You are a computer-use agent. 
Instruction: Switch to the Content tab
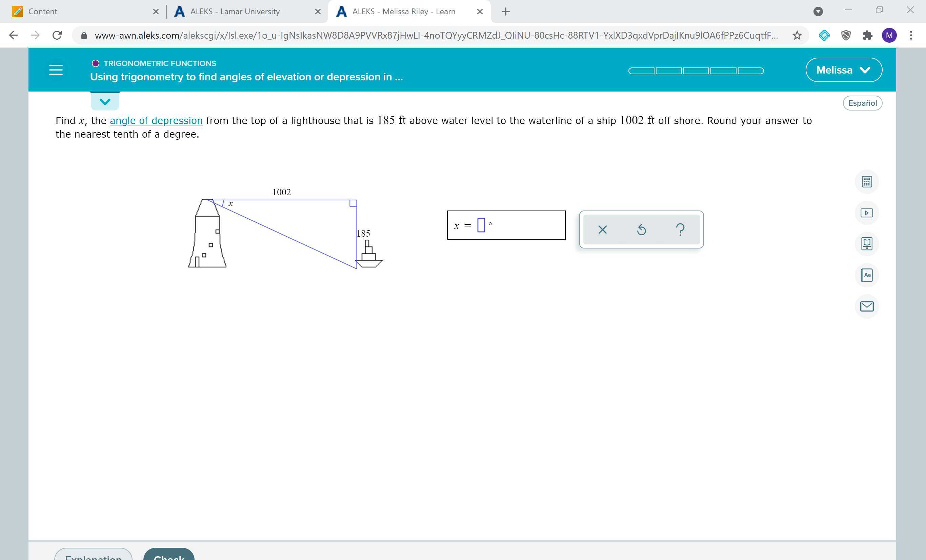pos(42,11)
